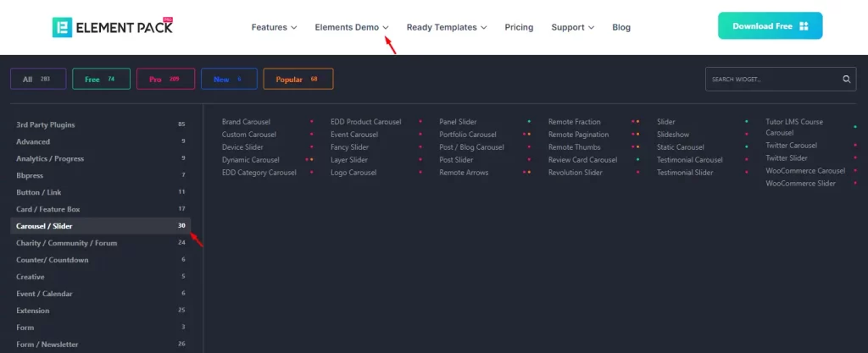Open the Custom Carousel demo
The width and height of the screenshot is (868, 353).
249,135
